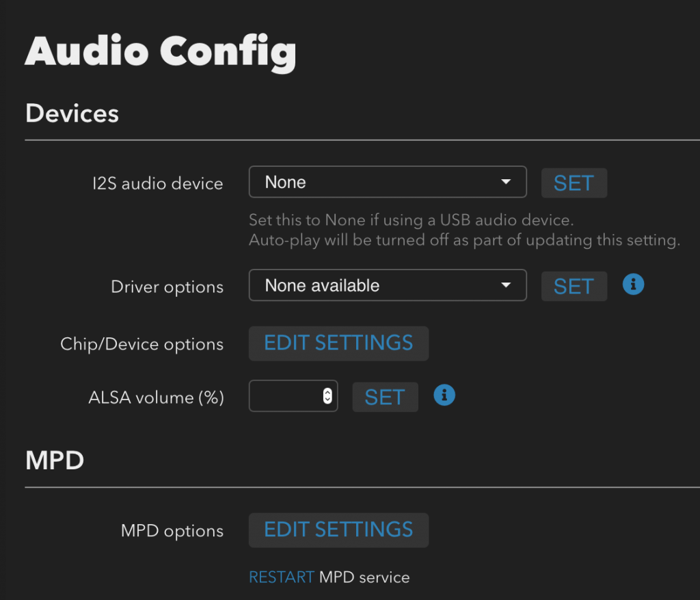Click the I2S audio device label
The image size is (700, 600).
click(x=158, y=183)
